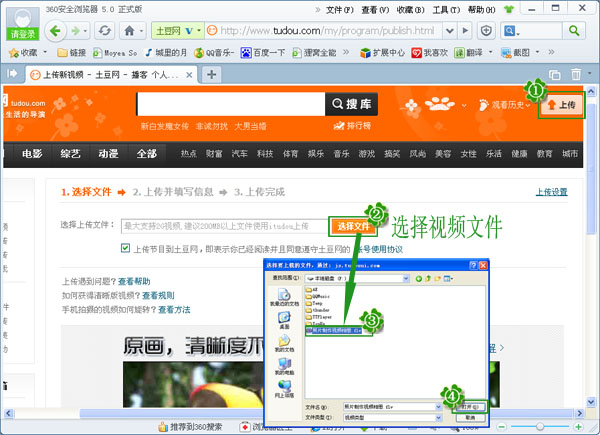Select the Temp folder in file dialog
The width and height of the screenshot is (600, 435).
[314, 303]
